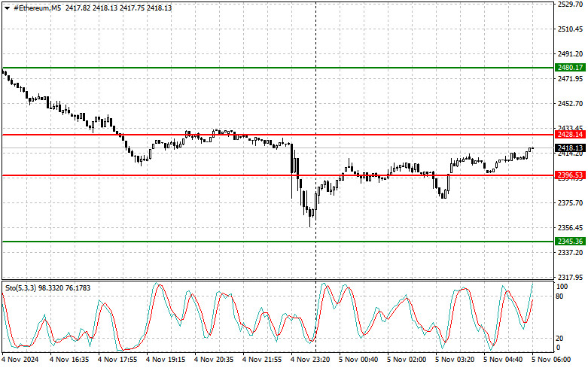This screenshot has height=368, width=588.
Task: Click the 4 Nov 20:35 time label
Action: (214, 360)
